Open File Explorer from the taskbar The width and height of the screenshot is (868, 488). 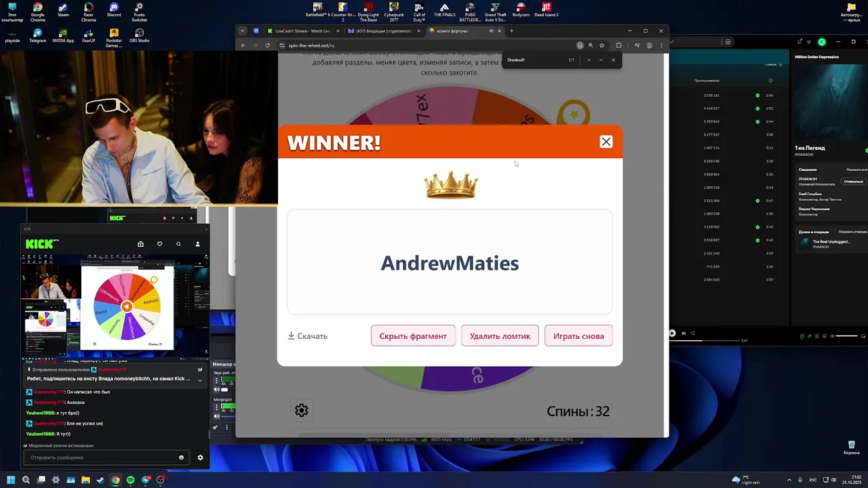point(85,480)
